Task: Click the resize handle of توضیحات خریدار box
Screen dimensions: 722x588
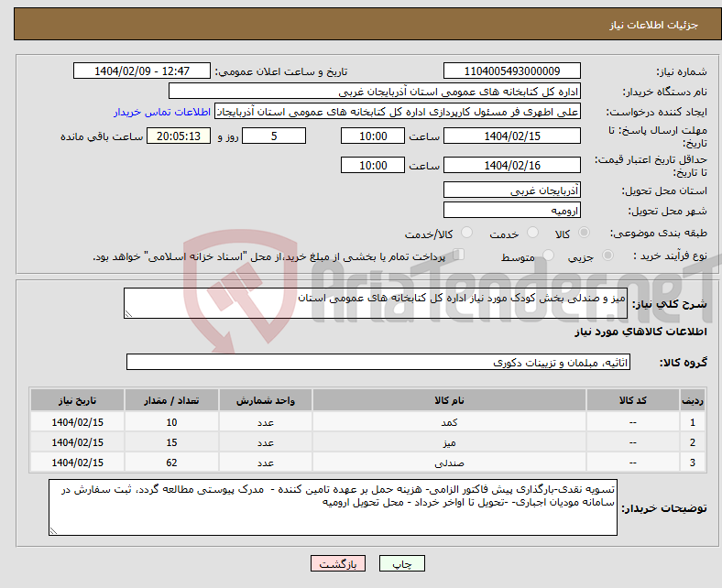Action: (53, 531)
